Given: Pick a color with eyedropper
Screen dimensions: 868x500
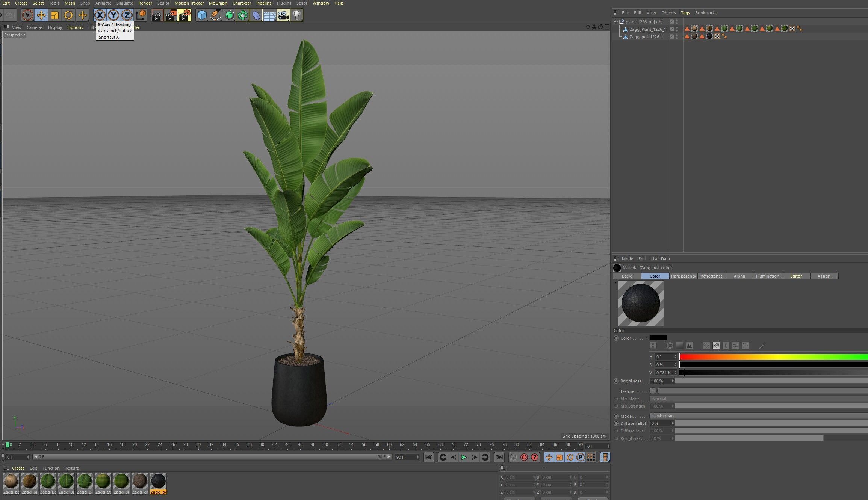Looking at the screenshot, I should point(762,346).
